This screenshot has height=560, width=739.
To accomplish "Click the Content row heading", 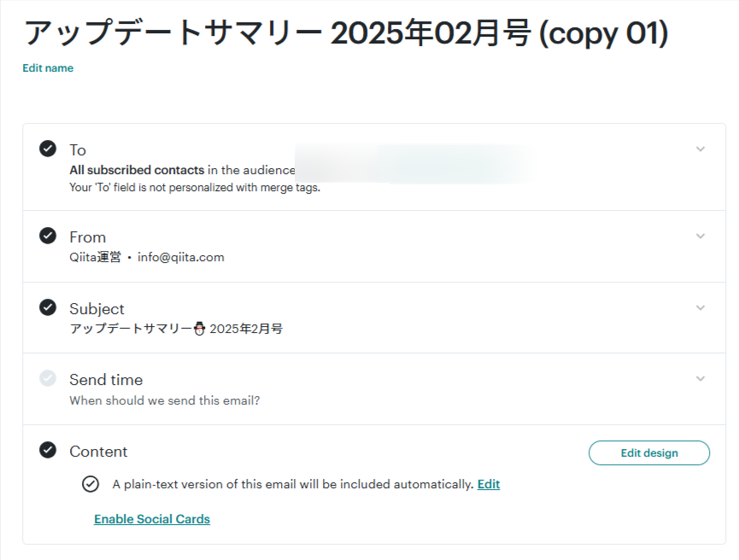I will tap(98, 452).
